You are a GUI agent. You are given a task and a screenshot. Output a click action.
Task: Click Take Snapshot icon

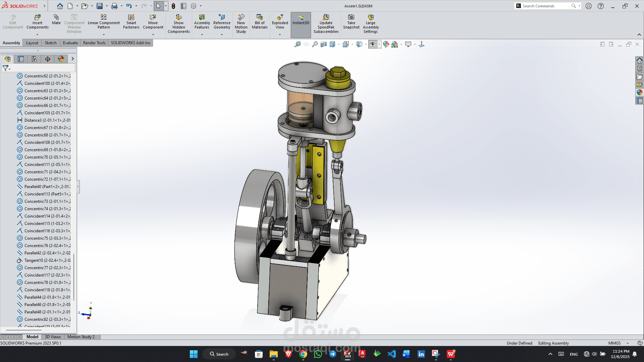tap(351, 22)
